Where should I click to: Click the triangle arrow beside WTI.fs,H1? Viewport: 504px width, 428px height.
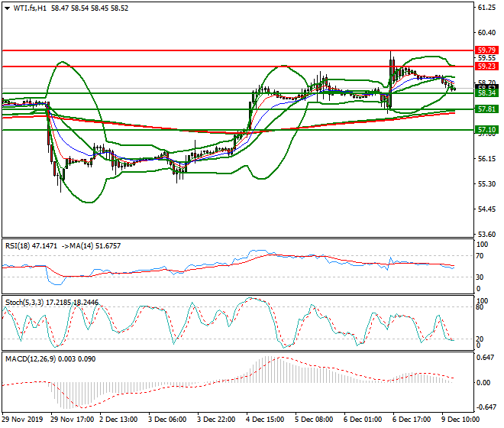[6, 8]
